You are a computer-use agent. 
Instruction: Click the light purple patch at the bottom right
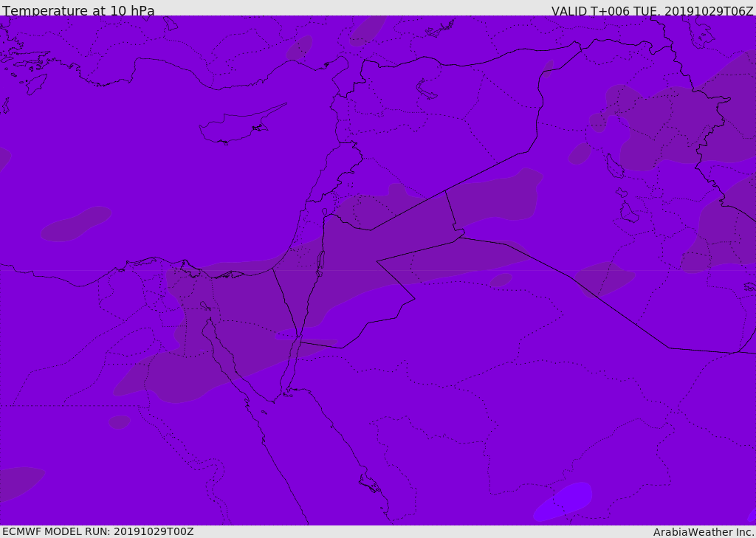(x=563, y=501)
